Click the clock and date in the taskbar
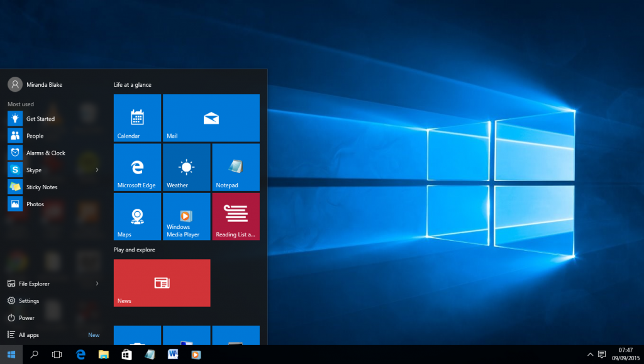This screenshot has height=364, width=644. 626,354
